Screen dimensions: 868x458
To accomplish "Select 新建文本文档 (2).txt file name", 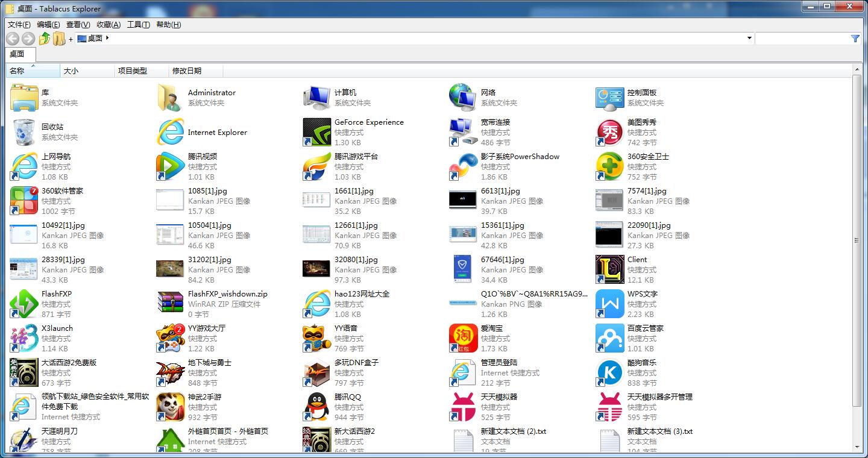I will coord(514,431).
